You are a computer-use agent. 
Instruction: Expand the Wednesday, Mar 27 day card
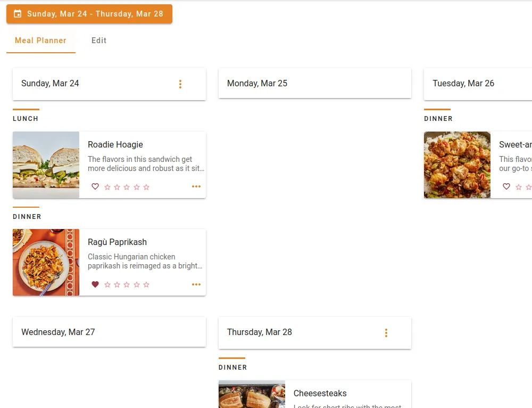point(109,331)
